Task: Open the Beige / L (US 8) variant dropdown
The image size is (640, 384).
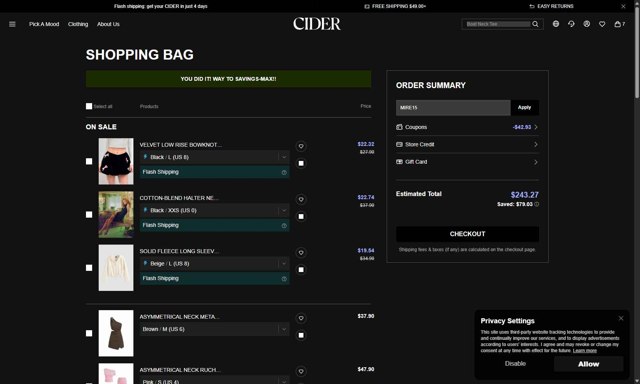Action: [x=215, y=264]
